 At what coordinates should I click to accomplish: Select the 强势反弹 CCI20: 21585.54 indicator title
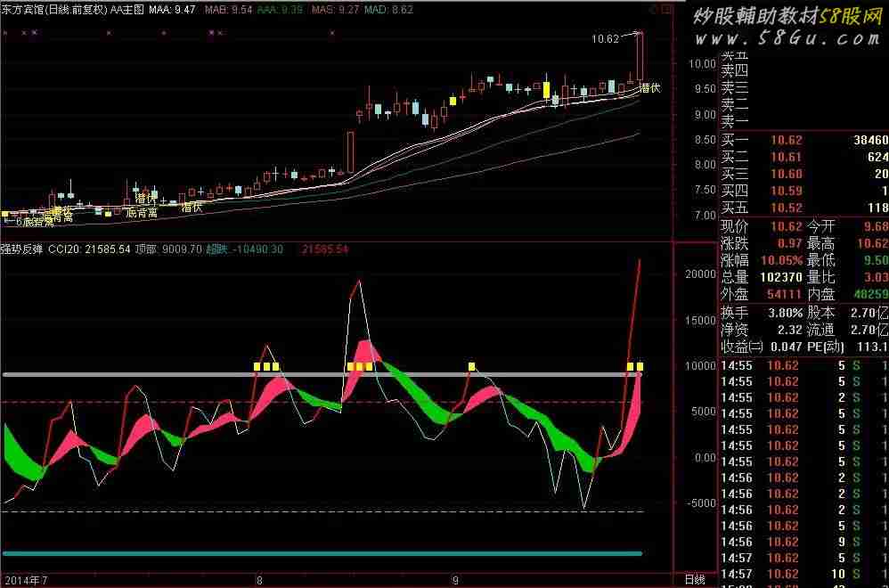(x=65, y=249)
